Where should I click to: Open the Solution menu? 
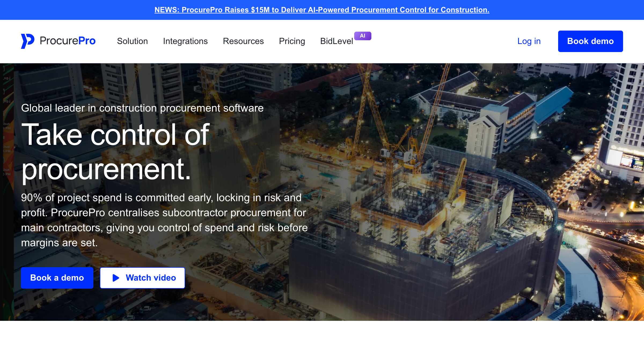click(132, 41)
